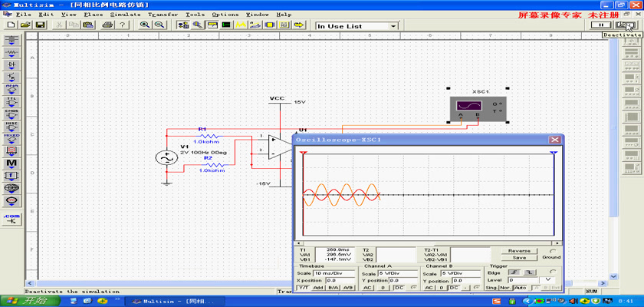Image resolution: width=644 pixels, height=307 pixels.
Task: Open the Indicators component toolbar
Action: coord(12,151)
